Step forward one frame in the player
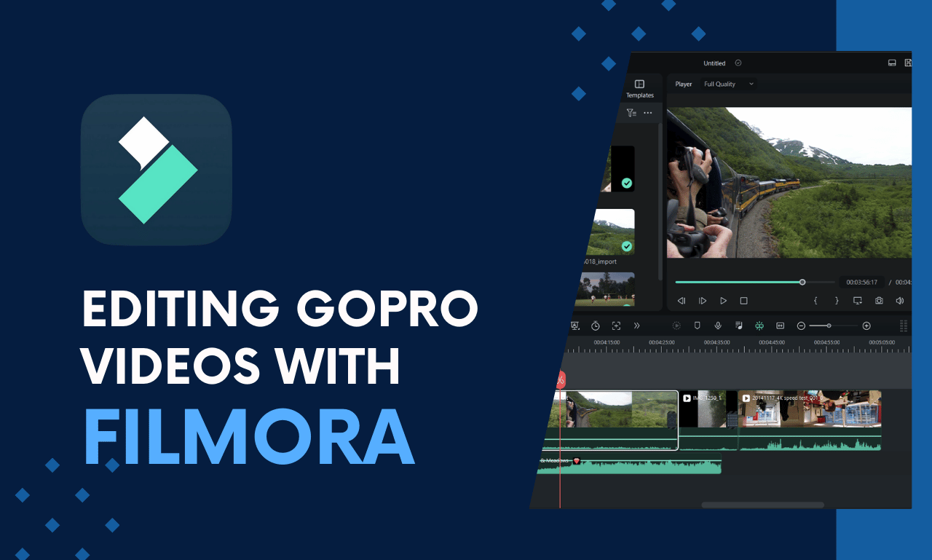This screenshot has width=932, height=560. pos(703,301)
